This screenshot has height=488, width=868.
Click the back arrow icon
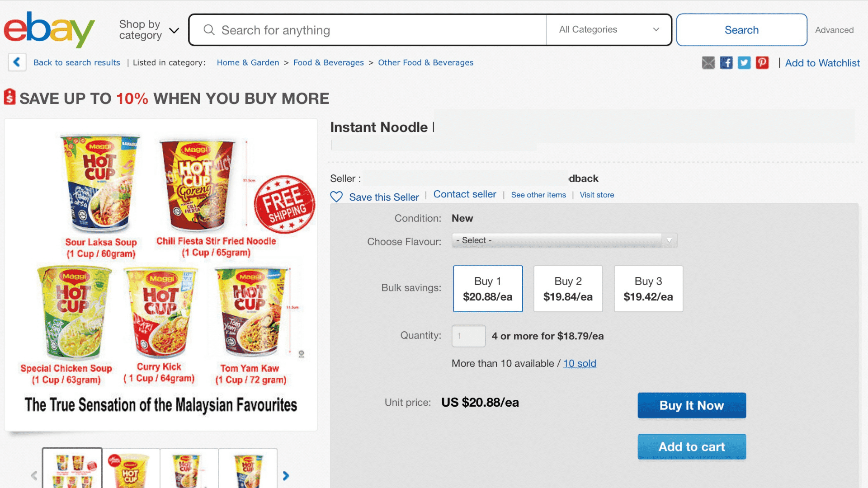17,62
